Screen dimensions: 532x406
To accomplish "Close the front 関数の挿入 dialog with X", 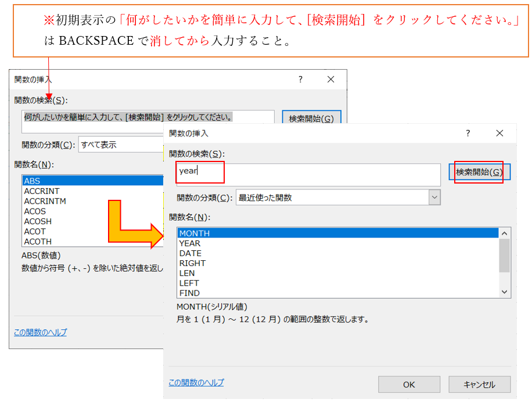I will coord(499,134).
